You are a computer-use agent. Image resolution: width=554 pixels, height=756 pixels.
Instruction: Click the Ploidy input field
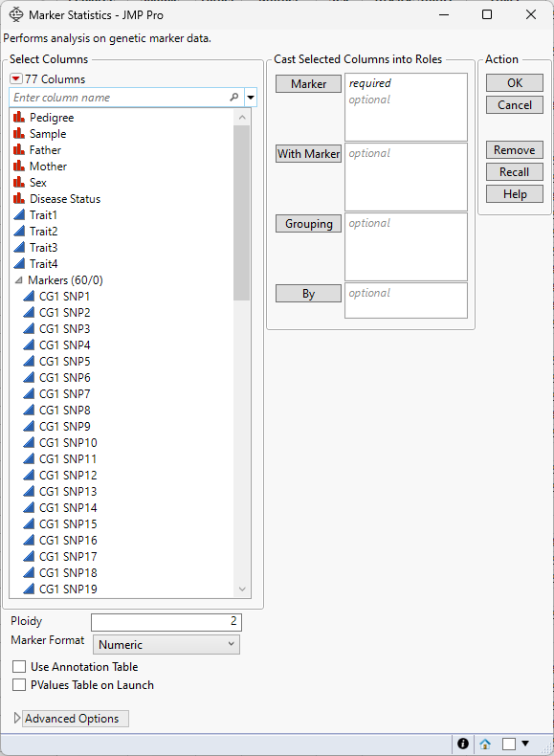(166, 622)
